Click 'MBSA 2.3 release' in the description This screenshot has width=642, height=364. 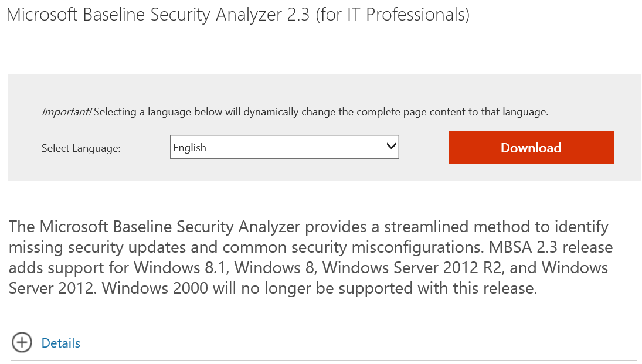click(x=551, y=247)
